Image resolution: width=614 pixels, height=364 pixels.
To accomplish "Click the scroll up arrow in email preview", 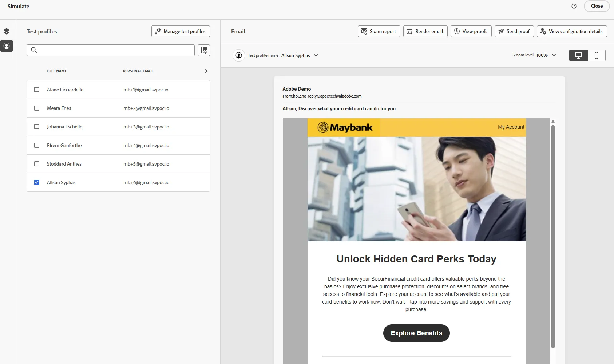I will [x=553, y=122].
